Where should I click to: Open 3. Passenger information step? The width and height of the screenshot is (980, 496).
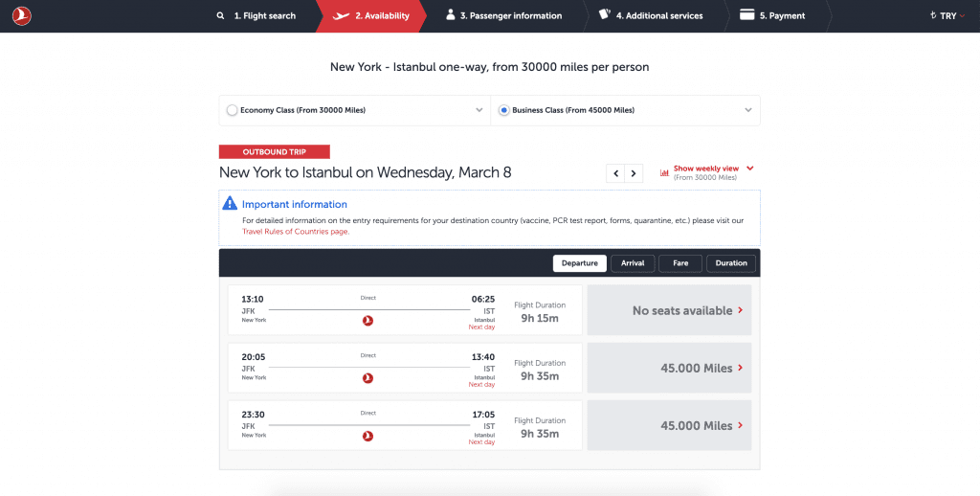(503, 15)
